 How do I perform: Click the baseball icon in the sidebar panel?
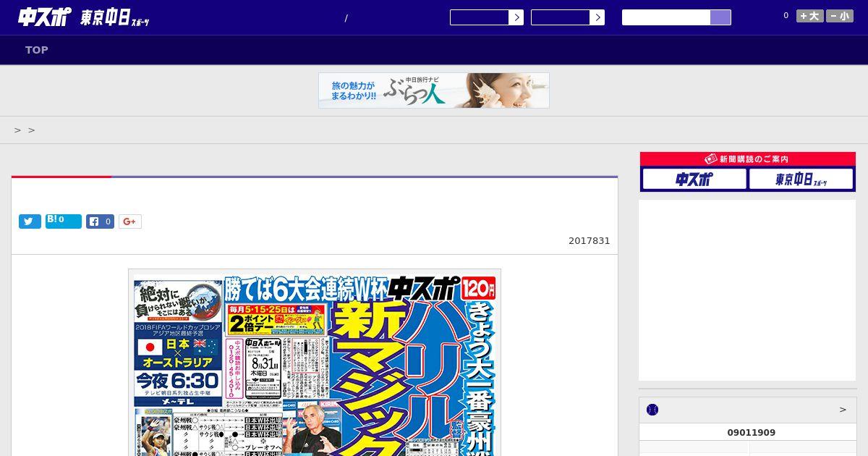tap(652, 410)
